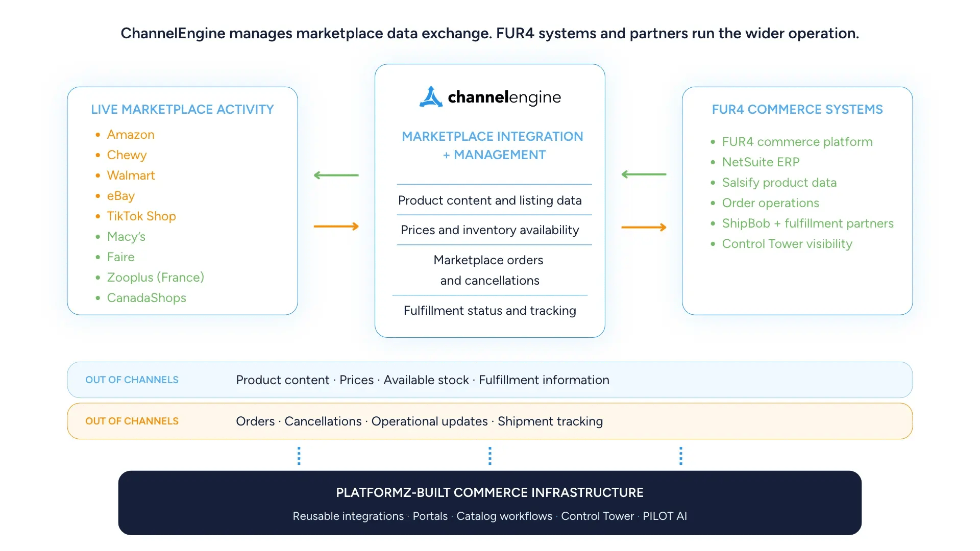Click Marketplace orders and cancellations row
The image size is (980, 551).
point(489,270)
